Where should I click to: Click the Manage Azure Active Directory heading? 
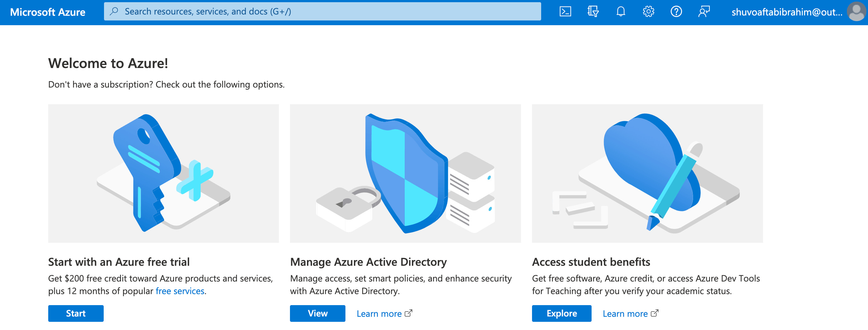pyautogui.click(x=368, y=262)
